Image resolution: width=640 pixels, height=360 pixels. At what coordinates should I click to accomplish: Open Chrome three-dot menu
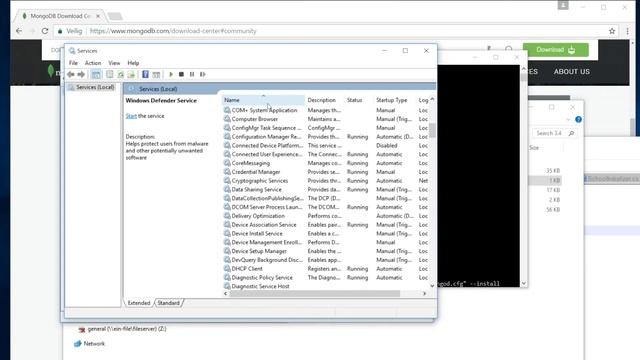[627, 31]
